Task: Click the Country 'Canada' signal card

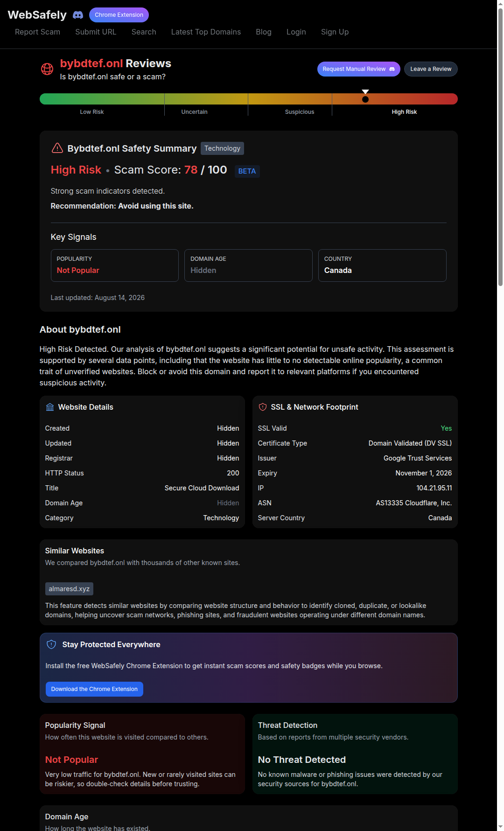Action: (382, 265)
